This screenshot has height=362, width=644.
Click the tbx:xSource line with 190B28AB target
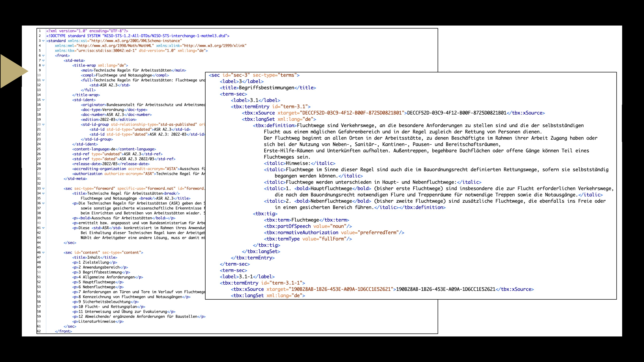click(382, 289)
